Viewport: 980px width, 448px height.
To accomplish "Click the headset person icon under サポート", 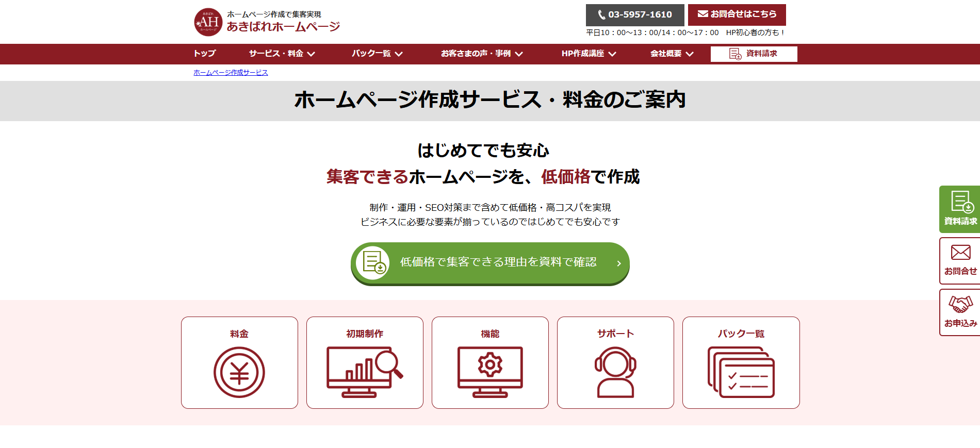I will 615,372.
